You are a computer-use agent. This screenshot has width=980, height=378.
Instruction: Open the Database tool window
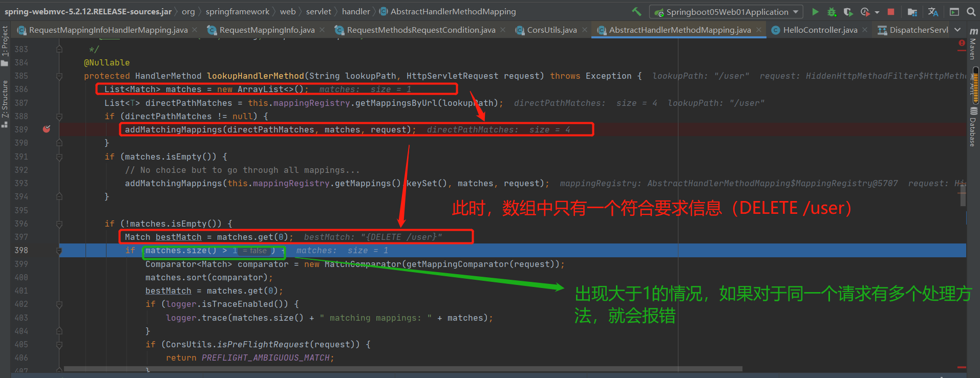click(x=973, y=127)
